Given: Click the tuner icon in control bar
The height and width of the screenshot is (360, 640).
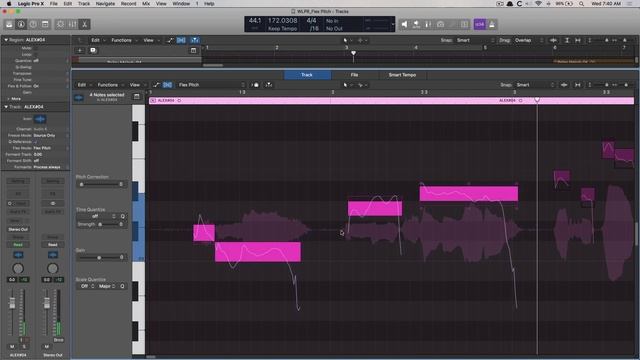Looking at the screenshot, I should (x=428, y=24).
